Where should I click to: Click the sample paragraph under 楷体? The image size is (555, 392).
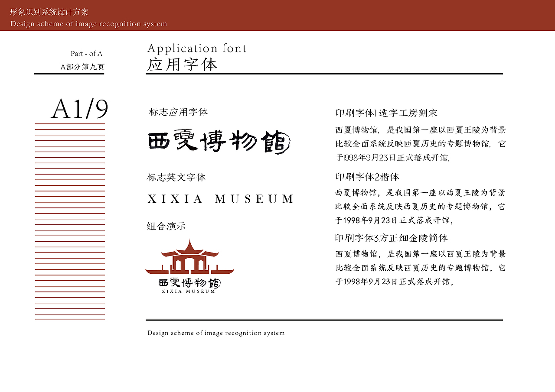420,207
